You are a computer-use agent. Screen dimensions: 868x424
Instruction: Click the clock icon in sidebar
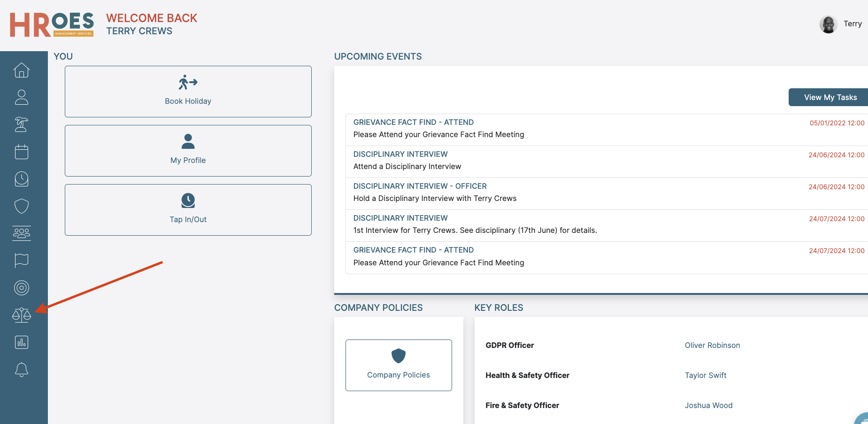pos(22,179)
